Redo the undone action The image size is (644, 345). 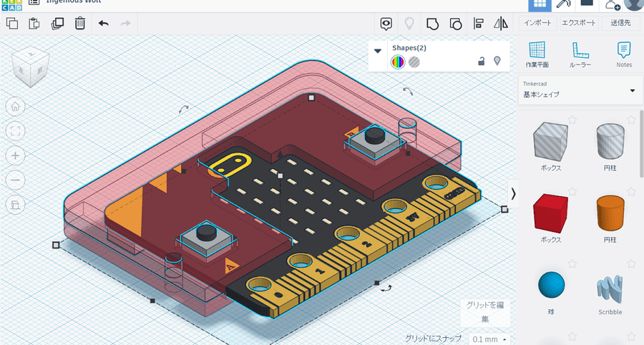coord(125,24)
